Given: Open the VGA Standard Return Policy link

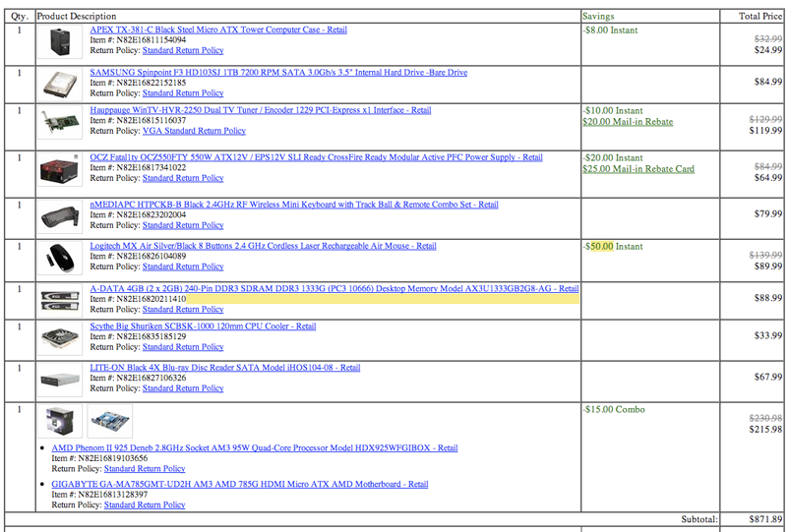Looking at the screenshot, I should (194, 131).
